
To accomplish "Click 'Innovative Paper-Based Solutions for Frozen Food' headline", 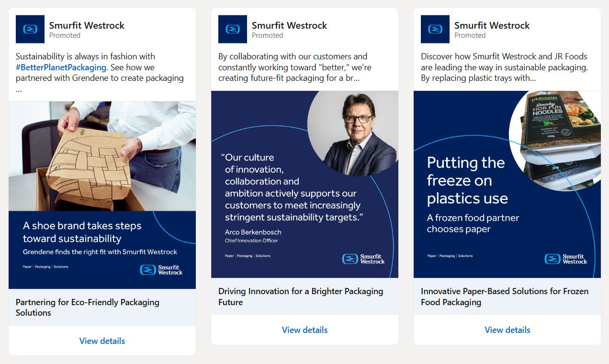I will [504, 297].
